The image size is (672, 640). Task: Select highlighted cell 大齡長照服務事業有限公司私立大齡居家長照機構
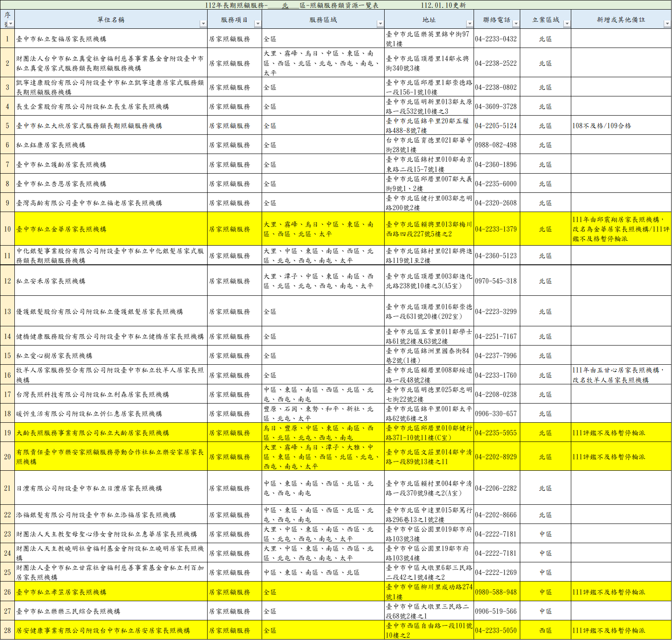pos(111,433)
